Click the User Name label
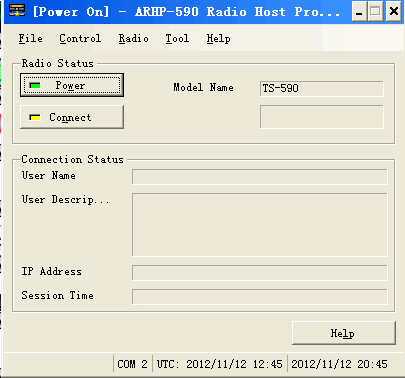The width and height of the screenshot is (405, 378). pyautogui.click(x=49, y=175)
